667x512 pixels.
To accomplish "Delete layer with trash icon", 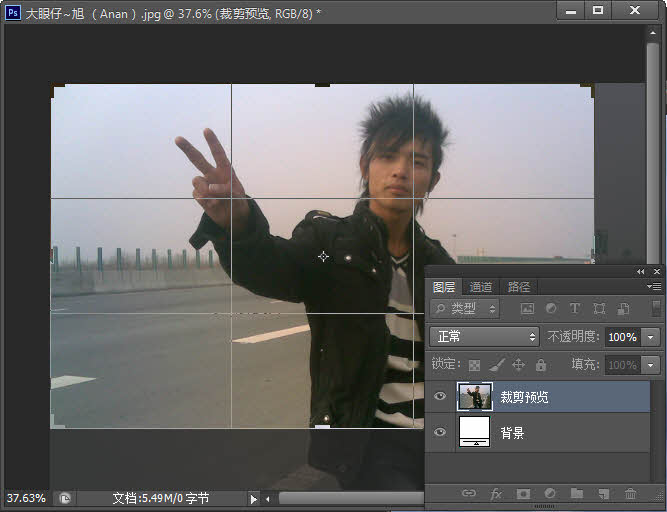I will 630,494.
